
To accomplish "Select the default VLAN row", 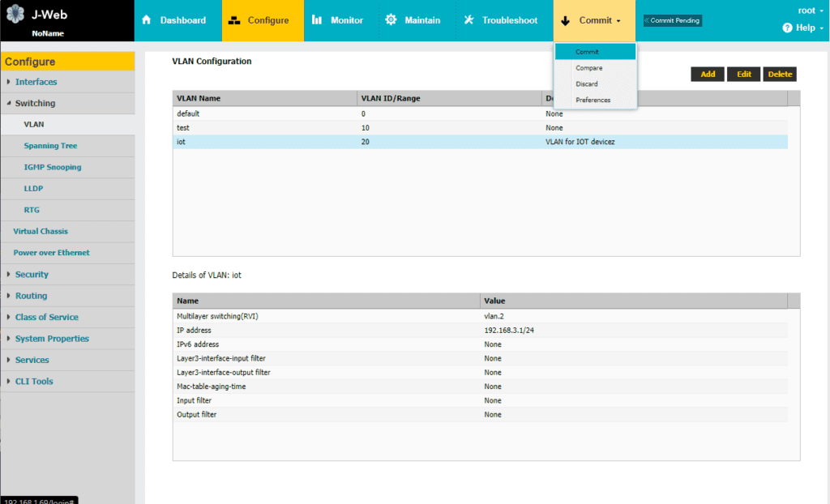I will click(480, 113).
